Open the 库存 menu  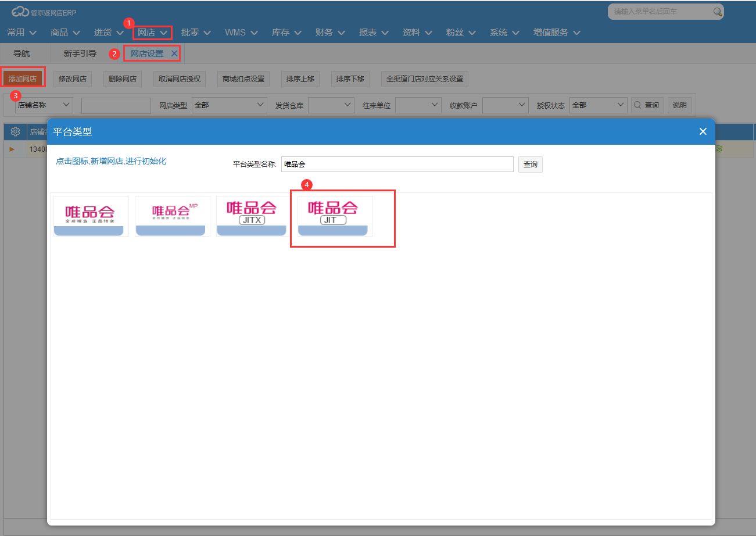coord(286,33)
